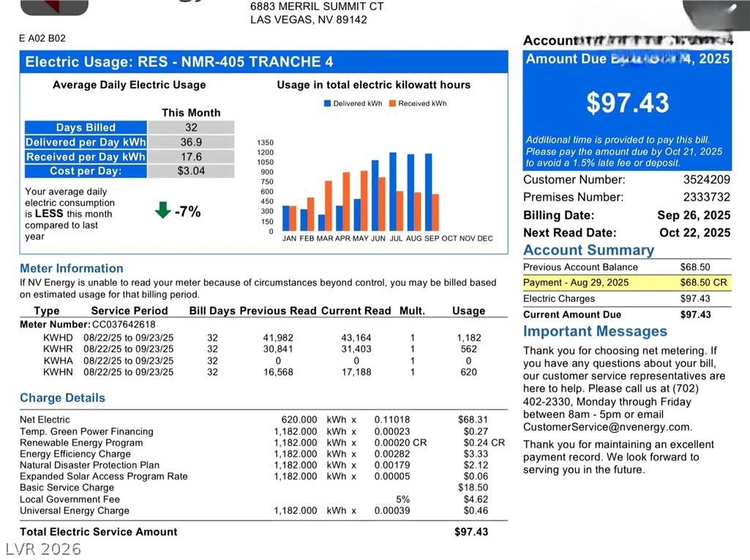Click the Billing Date Sep 26, 2025
The width and height of the screenshot is (750, 560).
point(694,215)
